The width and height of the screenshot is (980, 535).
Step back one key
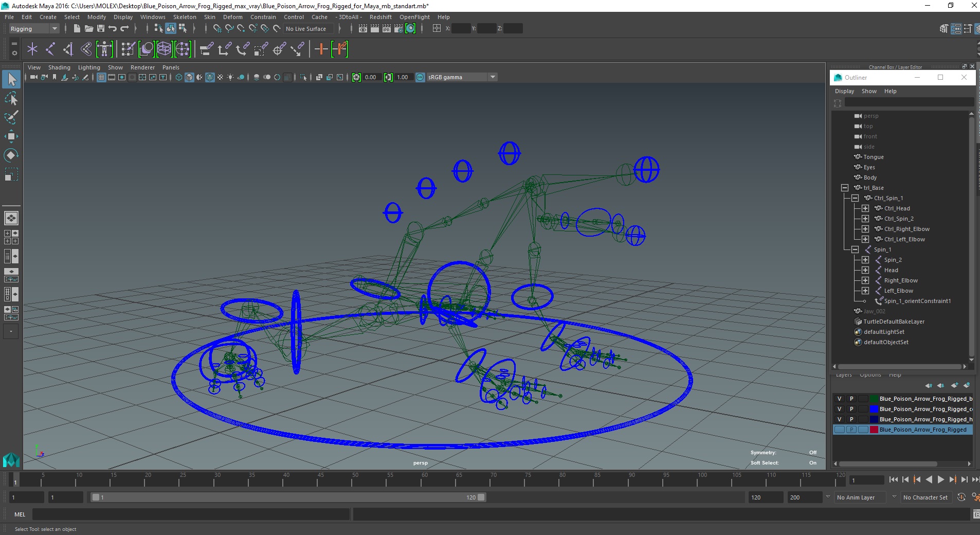[917, 479]
